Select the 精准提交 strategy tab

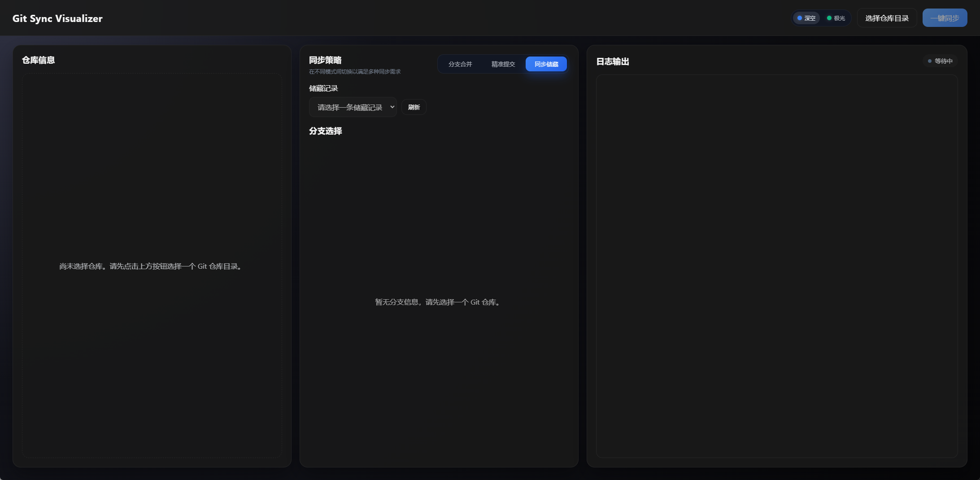pos(503,64)
